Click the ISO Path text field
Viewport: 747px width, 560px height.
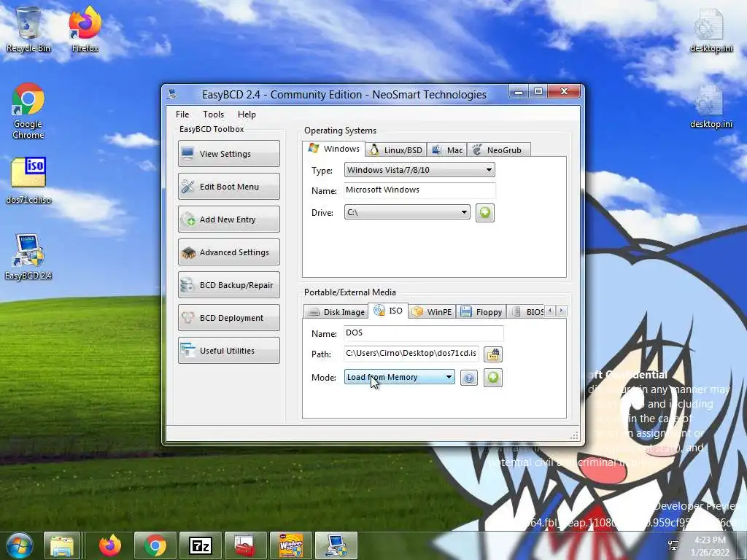[x=411, y=354]
